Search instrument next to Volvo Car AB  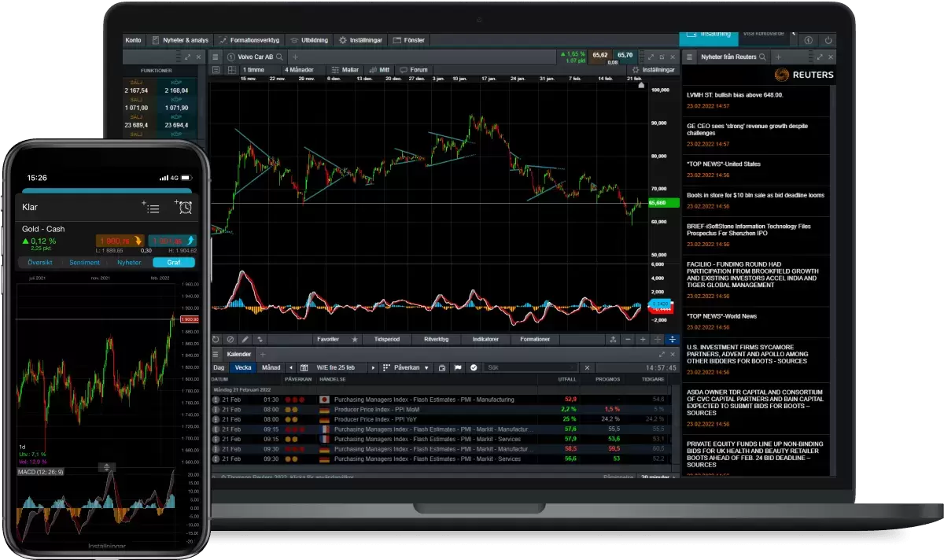(279, 57)
